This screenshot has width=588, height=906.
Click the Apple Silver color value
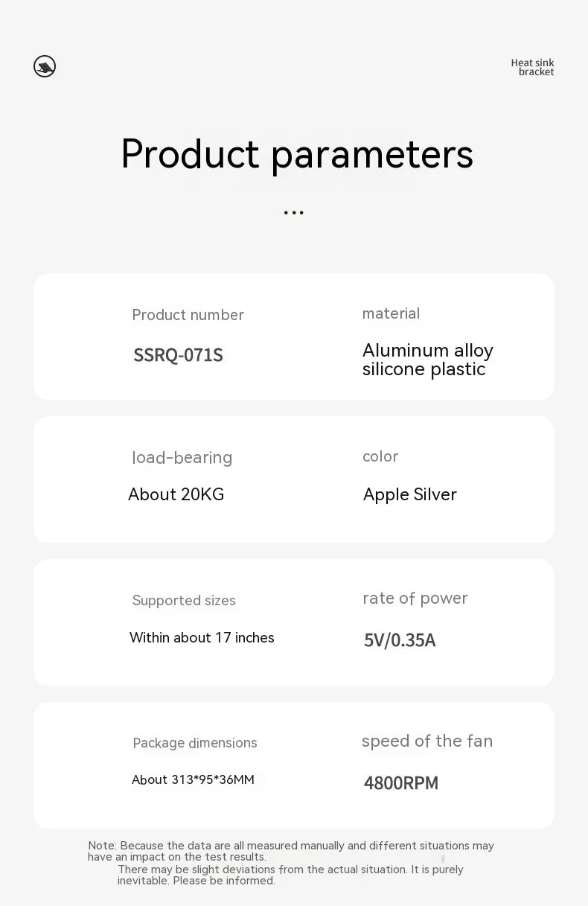coord(409,494)
